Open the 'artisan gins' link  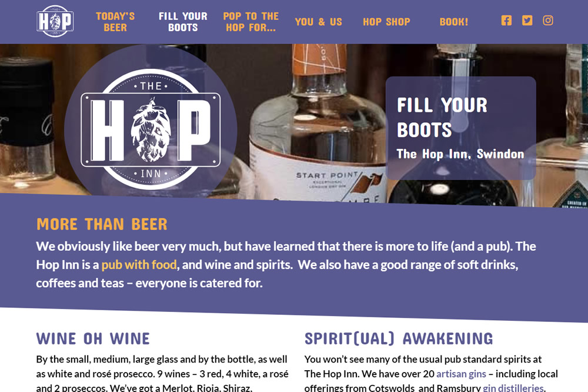pos(461,374)
